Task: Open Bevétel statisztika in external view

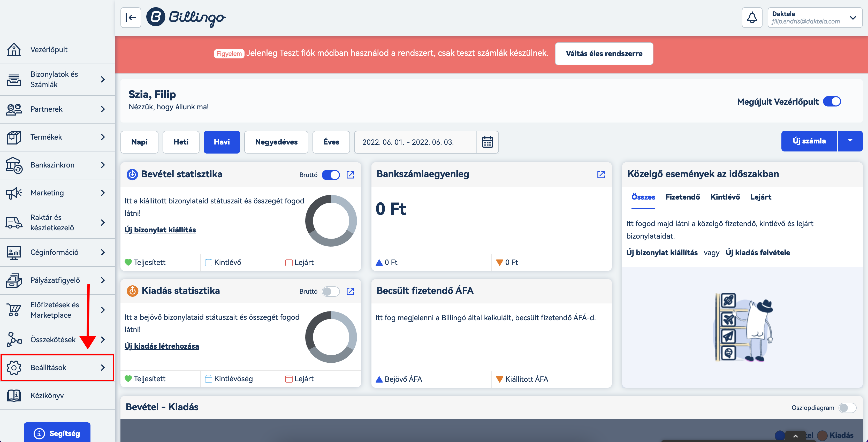Action: [350, 174]
